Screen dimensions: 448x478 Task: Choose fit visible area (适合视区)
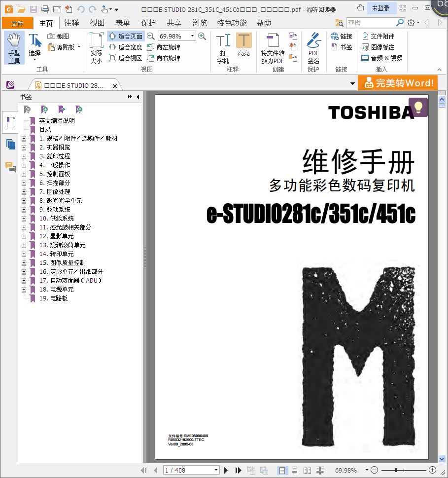(x=126, y=58)
